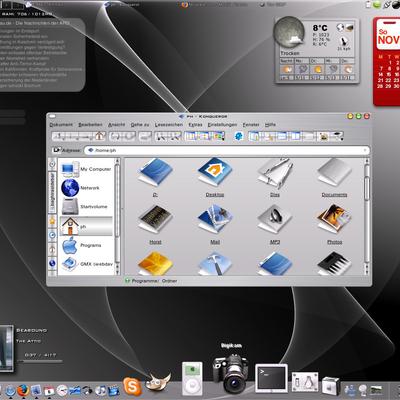Click the star bookmarks sidebar tab icon
400x400 pixels.
click(52, 220)
